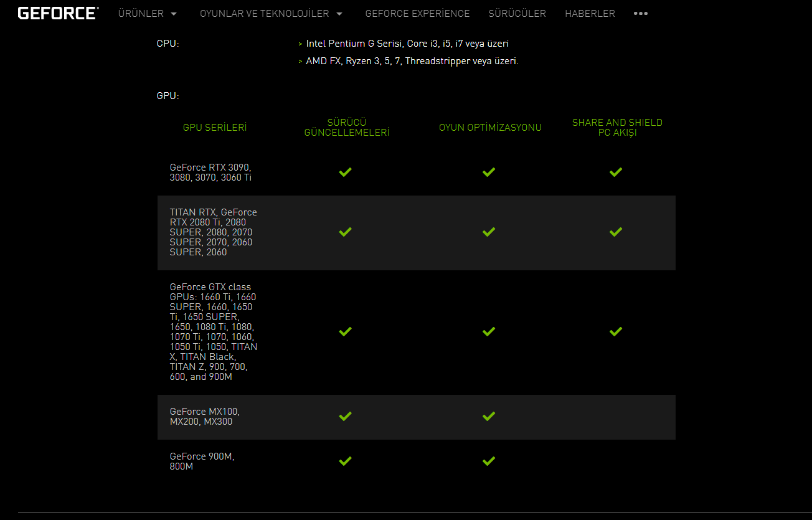Click driver updates checkmark for RTX 3090 row
The width and height of the screenshot is (812, 520).
tap(345, 172)
